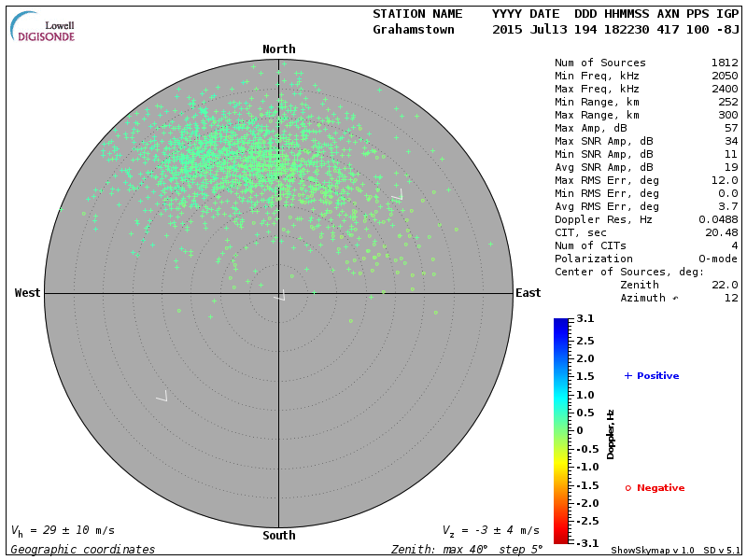Click the red circle Negative legend marker
Viewport: 747px width, 560px height.
(628, 488)
